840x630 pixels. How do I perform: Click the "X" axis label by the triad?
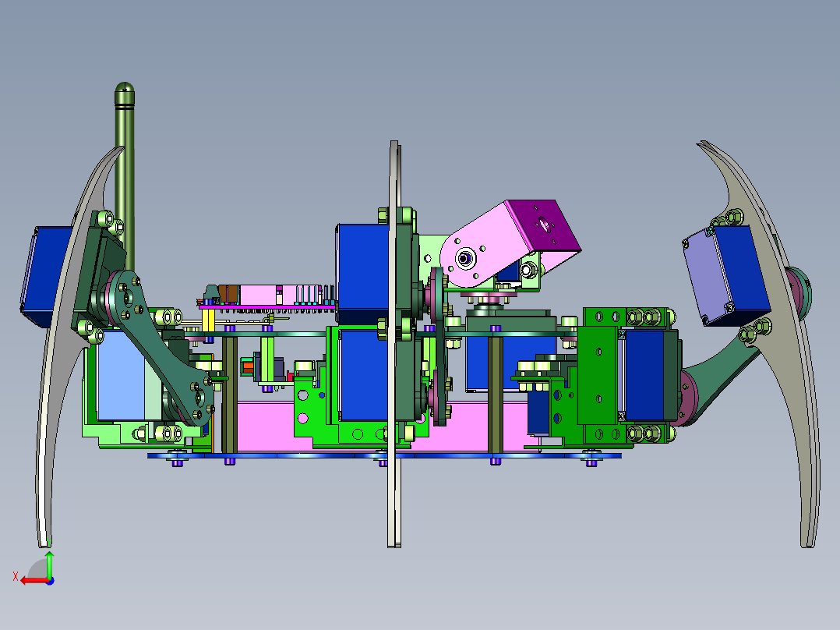tap(16, 576)
